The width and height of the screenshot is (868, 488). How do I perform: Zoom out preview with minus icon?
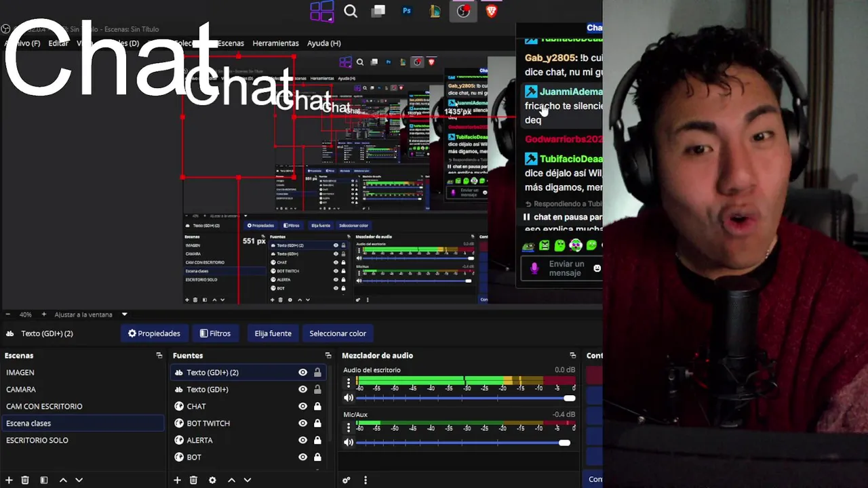(x=8, y=314)
